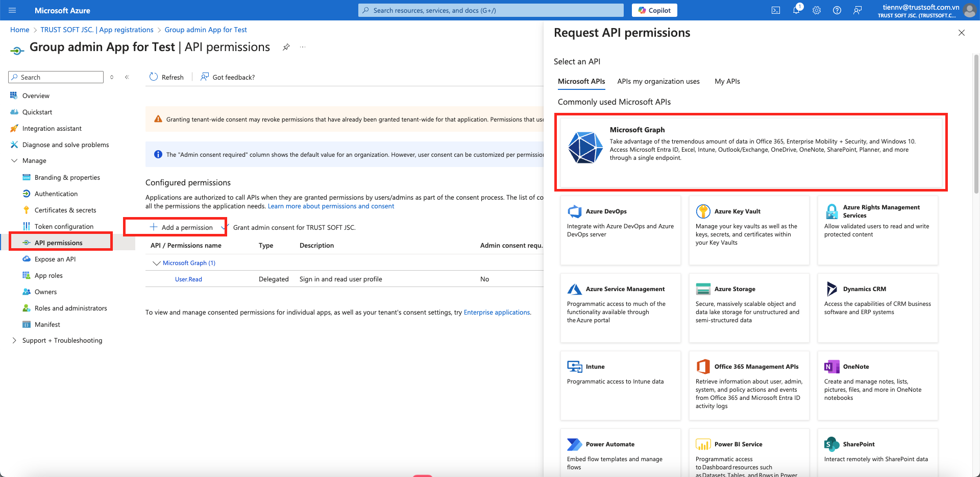Screen dimensions: 980x477
Task: Open Certificates & secrets
Action: click(x=65, y=210)
